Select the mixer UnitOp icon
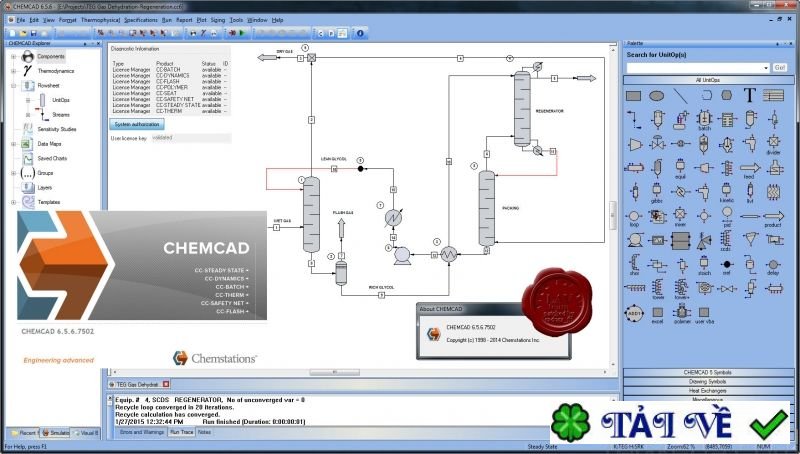This screenshot has height=454, width=800. [x=680, y=216]
